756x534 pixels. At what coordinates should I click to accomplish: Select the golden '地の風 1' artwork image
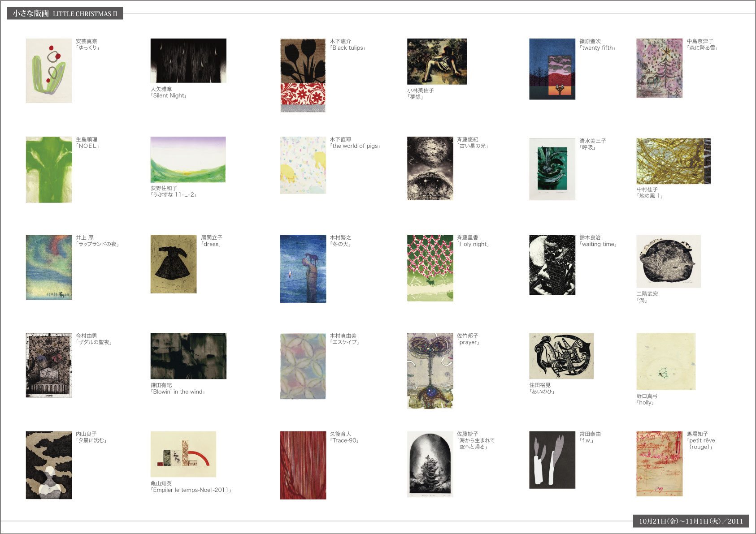click(673, 161)
